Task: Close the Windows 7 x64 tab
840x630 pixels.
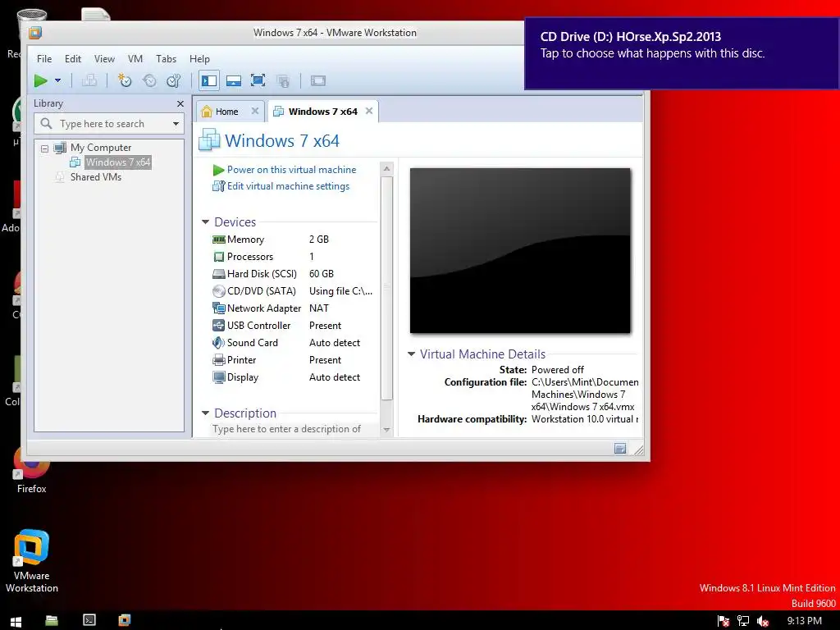Action: [x=369, y=111]
